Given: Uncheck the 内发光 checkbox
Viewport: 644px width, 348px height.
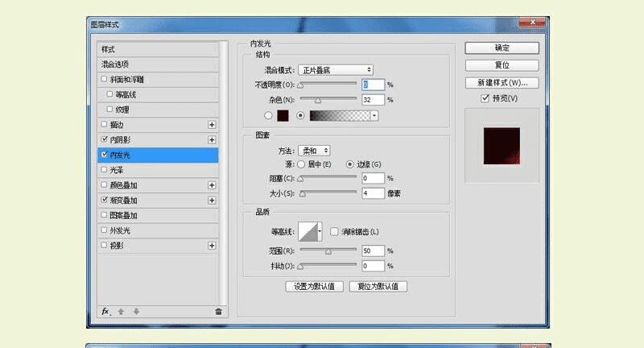Looking at the screenshot, I should tap(104, 155).
